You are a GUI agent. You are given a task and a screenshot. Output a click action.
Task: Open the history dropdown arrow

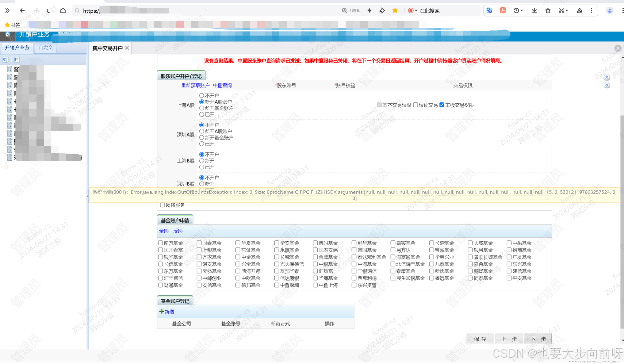click(x=522, y=10)
